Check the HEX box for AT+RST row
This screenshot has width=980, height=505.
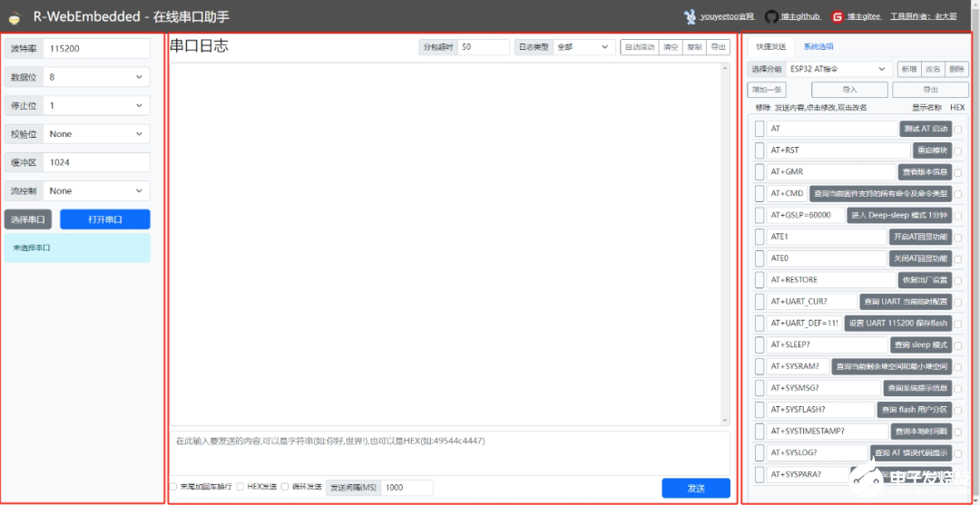click(958, 151)
